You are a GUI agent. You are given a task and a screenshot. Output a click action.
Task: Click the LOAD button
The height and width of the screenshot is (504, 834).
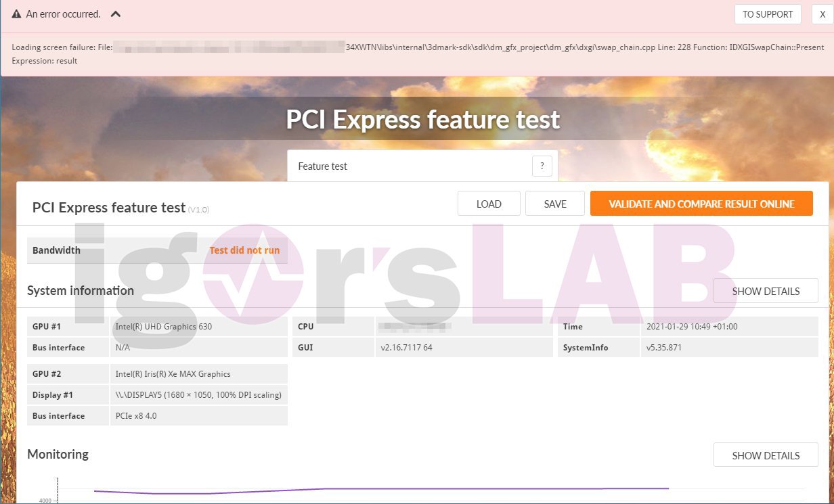pos(489,204)
